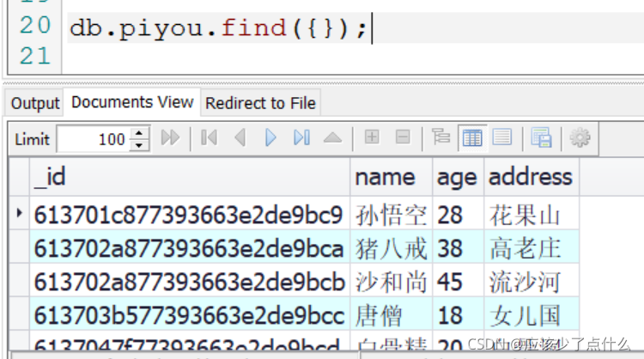Image resolution: width=644 pixels, height=359 pixels.
Task: Go to next page of results
Action: pos(270,138)
